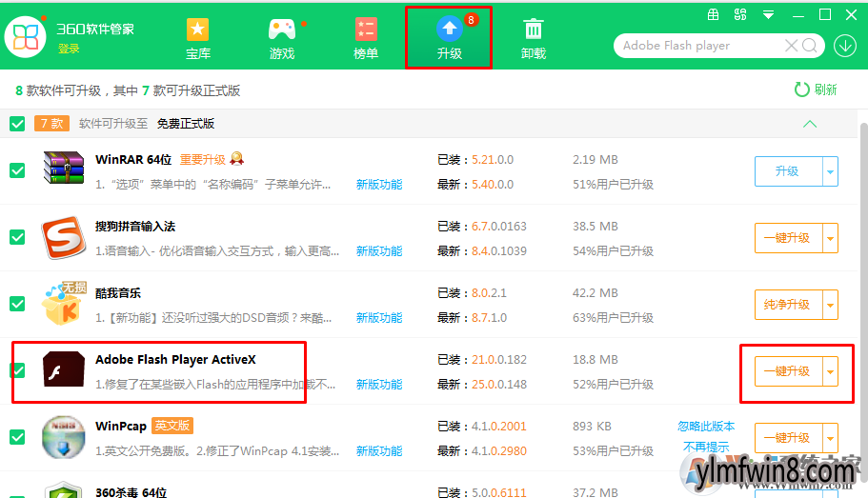The image size is (868, 498).
Task: Switch to the 升级 tab
Action: (x=449, y=38)
